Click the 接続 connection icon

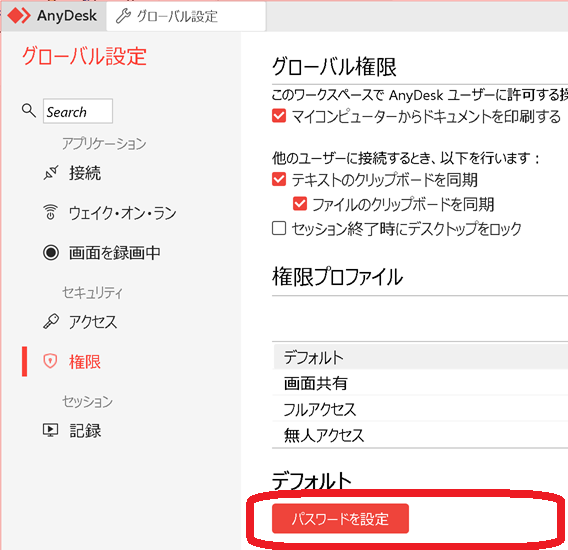[51, 173]
